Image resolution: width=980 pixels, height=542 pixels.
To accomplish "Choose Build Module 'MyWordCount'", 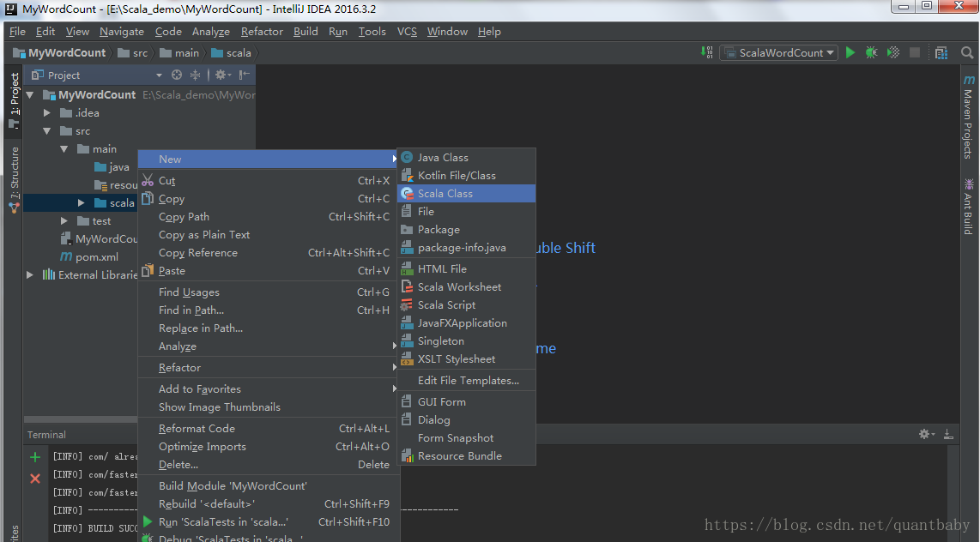I will tap(268, 485).
